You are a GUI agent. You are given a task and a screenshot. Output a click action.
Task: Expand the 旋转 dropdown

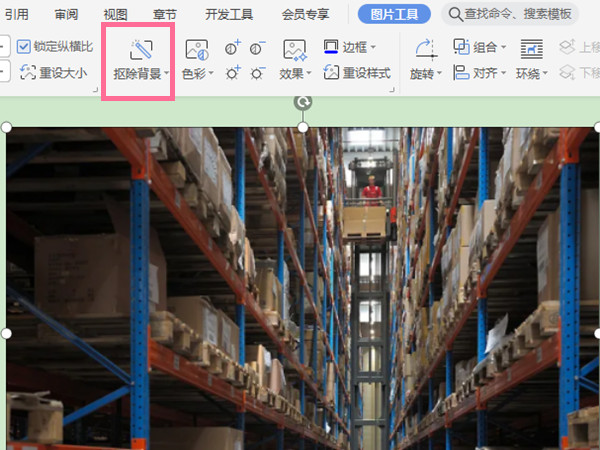[439, 73]
